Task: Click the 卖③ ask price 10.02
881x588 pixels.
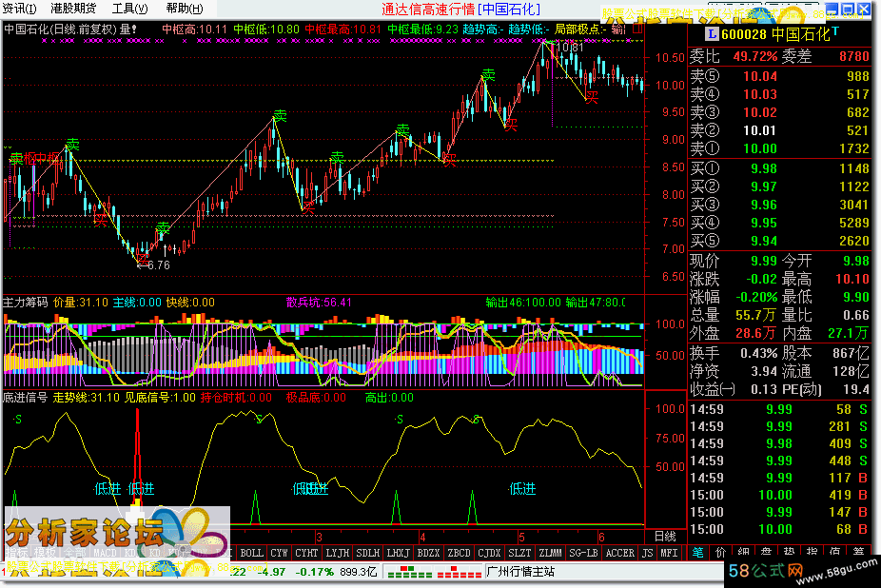Action: point(759,112)
